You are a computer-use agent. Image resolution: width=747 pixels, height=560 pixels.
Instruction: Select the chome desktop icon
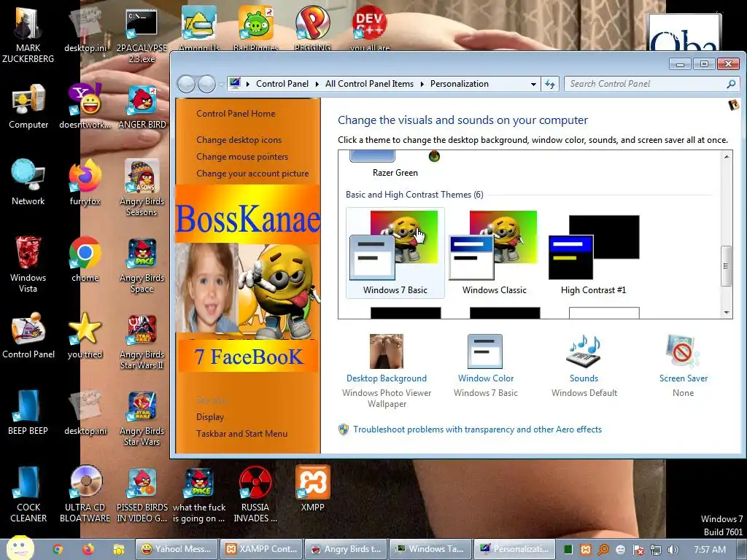85,259
